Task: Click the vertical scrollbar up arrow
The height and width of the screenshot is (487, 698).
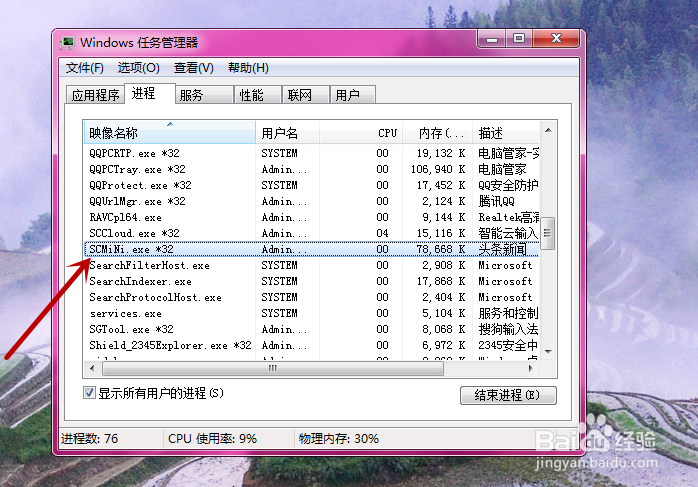Action: point(548,130)
